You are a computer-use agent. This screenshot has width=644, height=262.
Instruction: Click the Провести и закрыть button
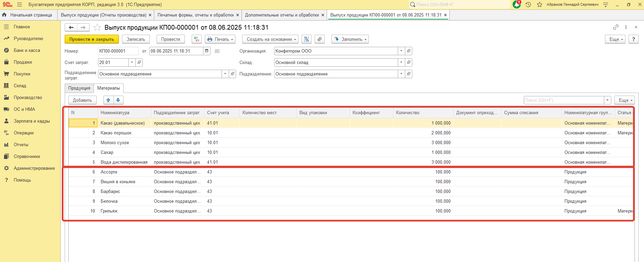click(92, 39)
